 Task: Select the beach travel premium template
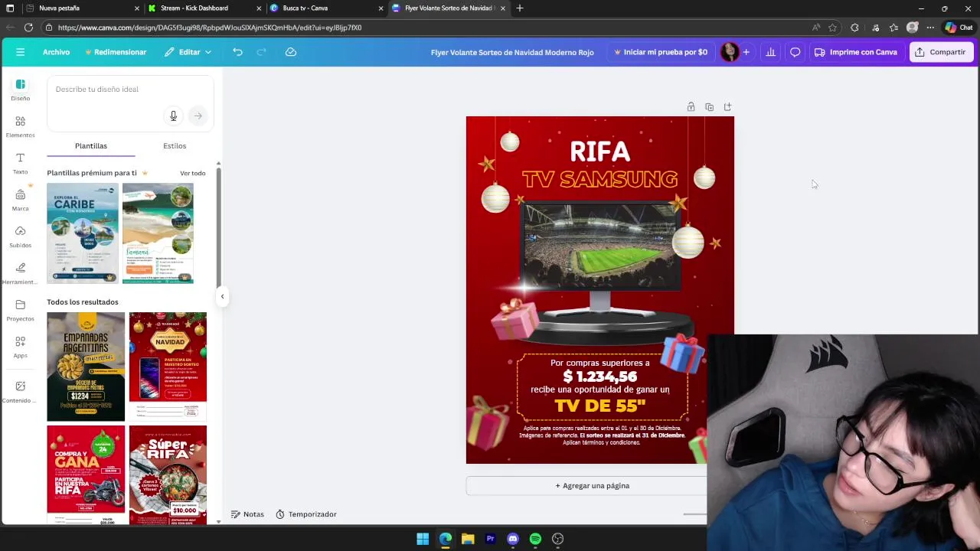[158, 233]
